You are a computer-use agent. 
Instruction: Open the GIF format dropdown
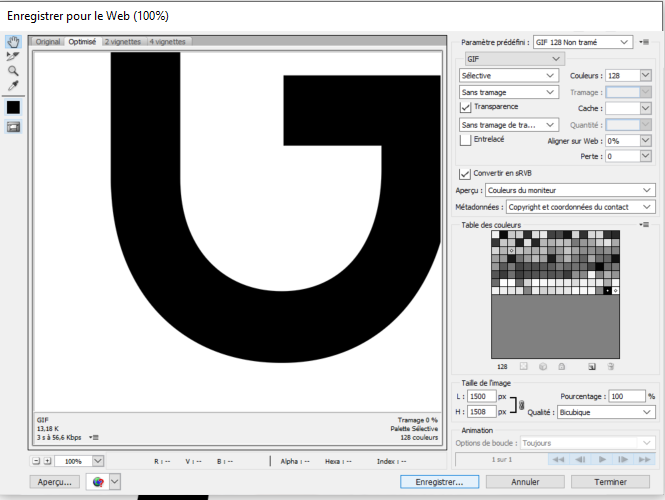[514, 59]
